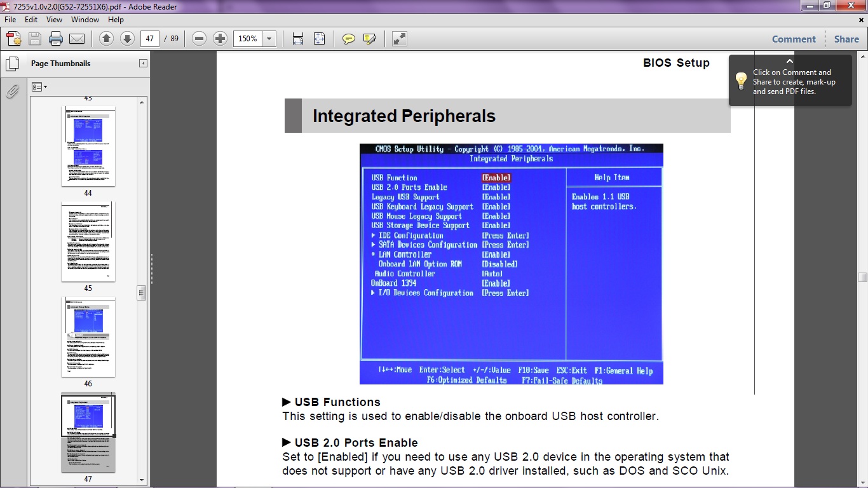Click the Integrated Peripherals heading

click(404, 116)
